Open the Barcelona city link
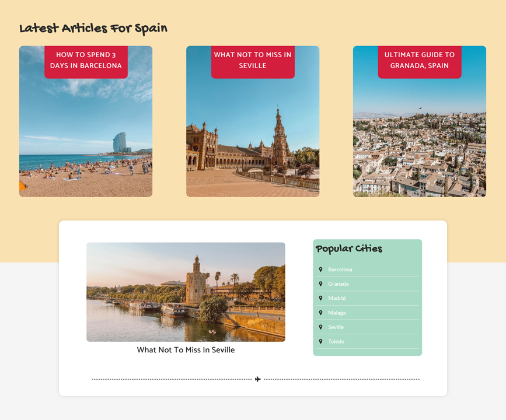This screenshot has width=506, height=420. coord(340,269)
